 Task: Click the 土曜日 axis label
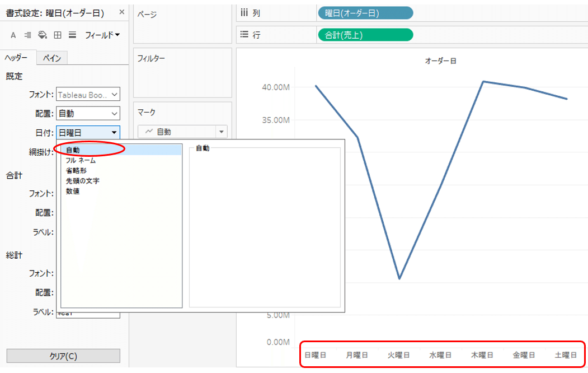click(566, 355)
